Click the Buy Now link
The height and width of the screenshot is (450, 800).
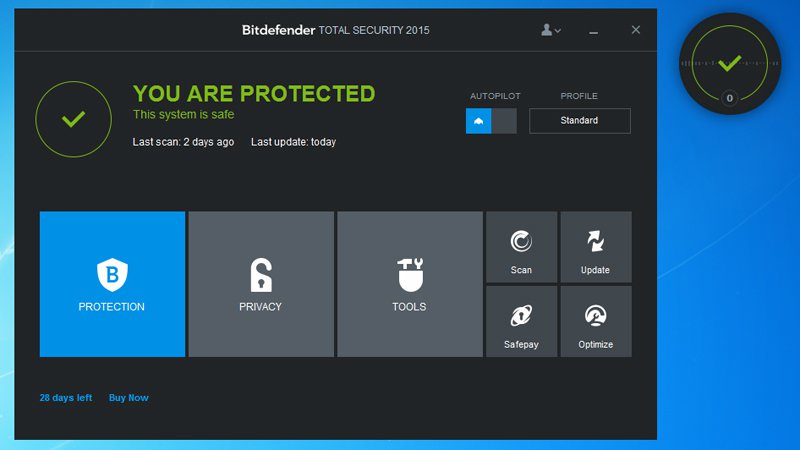pyautogui.click(x=129, y=397)
